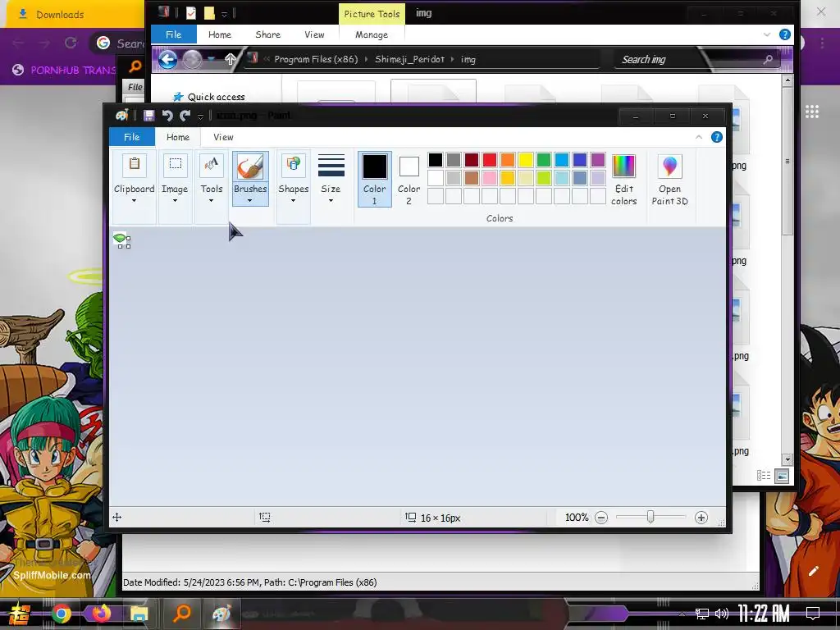Click the zoom out minus button
840x630 pixels.
tap(601, 518)
